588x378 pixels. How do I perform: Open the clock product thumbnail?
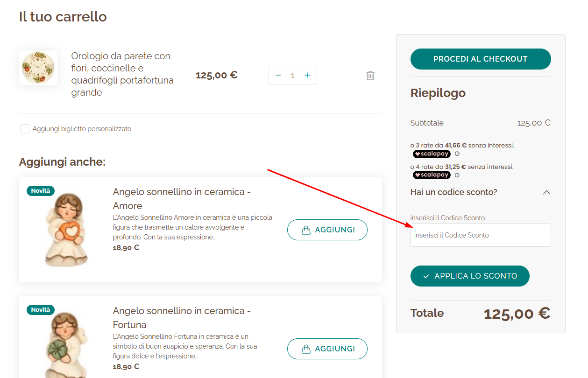(x=38, y=68)
